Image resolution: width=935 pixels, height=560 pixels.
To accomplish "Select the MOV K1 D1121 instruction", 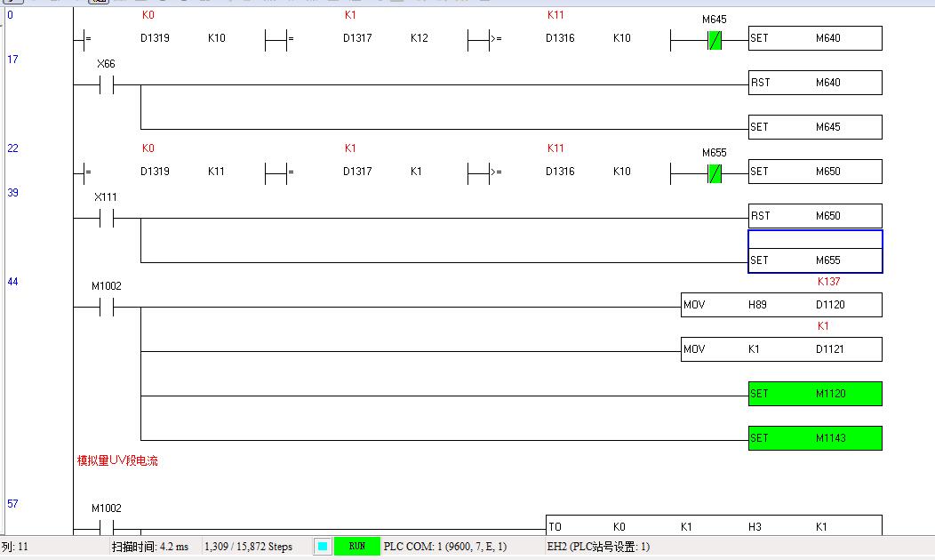I will click(x=781, y=350).
